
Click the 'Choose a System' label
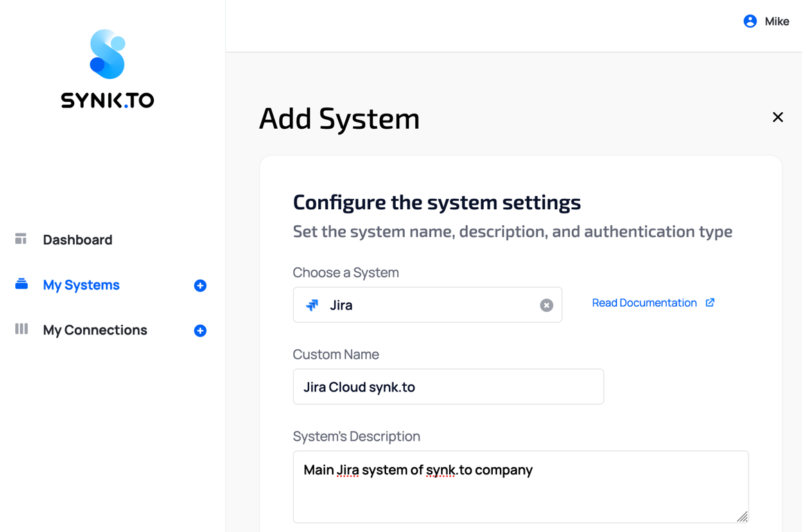tap(346, 272)
